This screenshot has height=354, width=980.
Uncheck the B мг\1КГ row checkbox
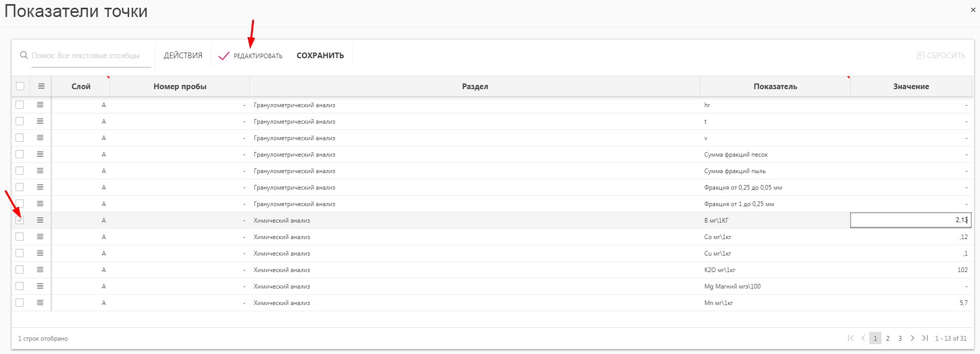pos(20,220)
